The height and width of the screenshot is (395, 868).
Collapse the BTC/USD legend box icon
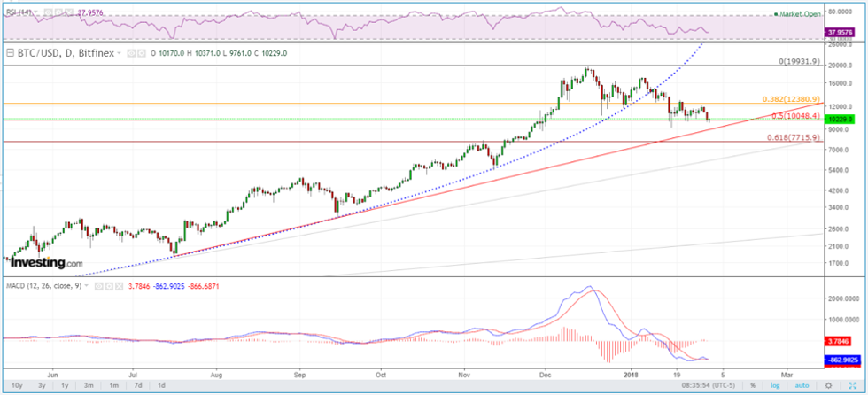click(x=10, y=54)
